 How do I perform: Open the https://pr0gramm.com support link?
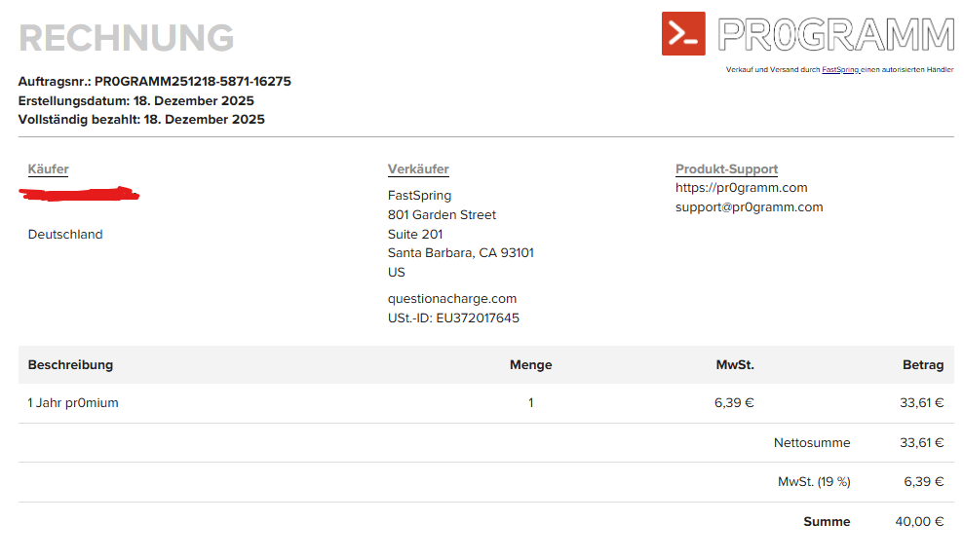point(741,188)
